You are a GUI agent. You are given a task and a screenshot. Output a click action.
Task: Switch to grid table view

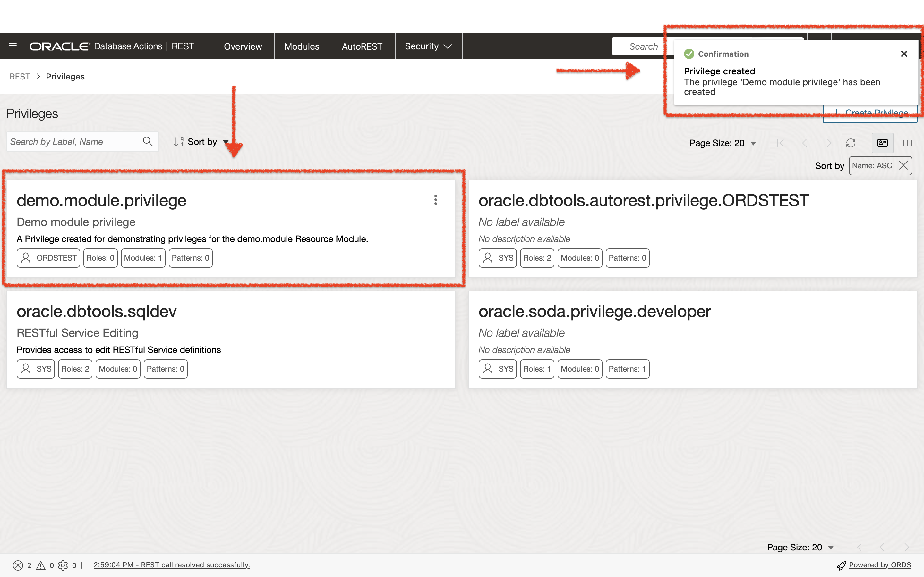coord(906,143)
